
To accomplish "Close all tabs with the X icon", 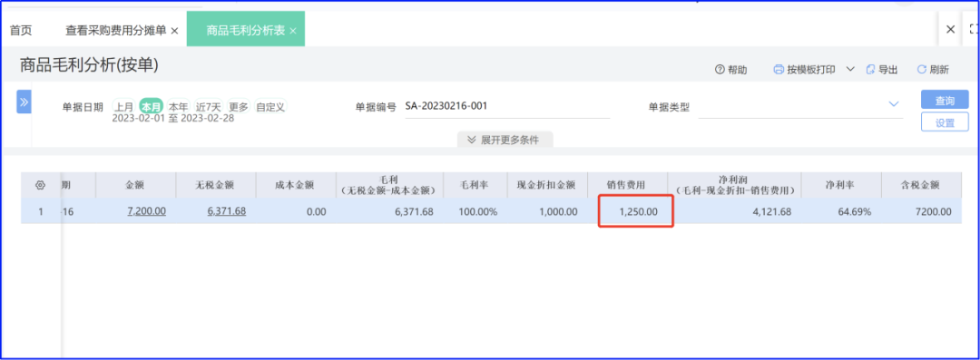I will pos(951,29).
